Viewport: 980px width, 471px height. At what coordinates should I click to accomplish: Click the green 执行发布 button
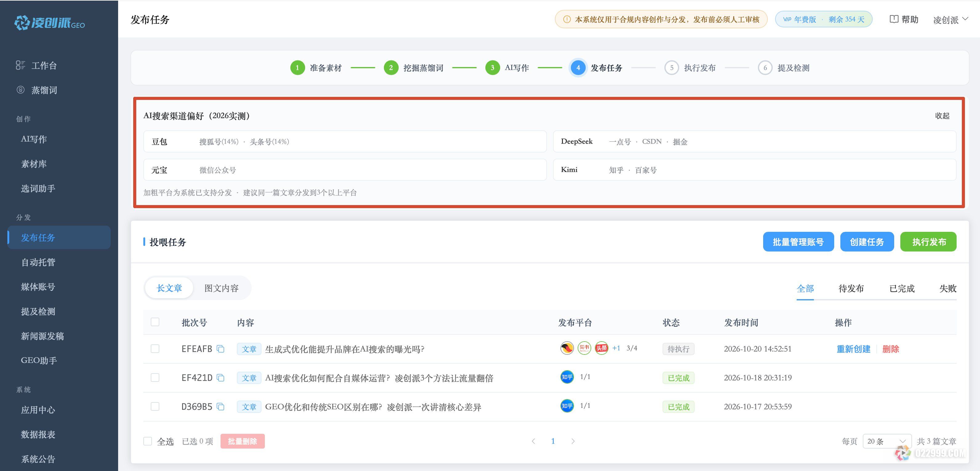coord(928,242)
